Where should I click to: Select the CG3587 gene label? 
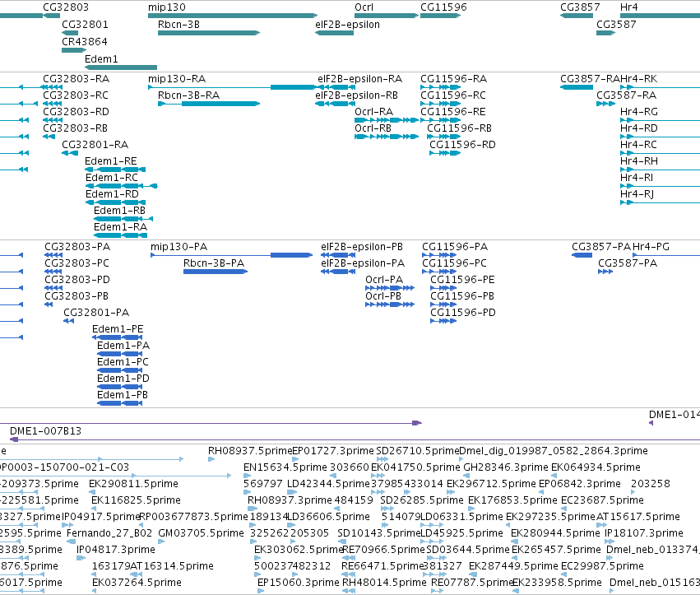(616, 25)
